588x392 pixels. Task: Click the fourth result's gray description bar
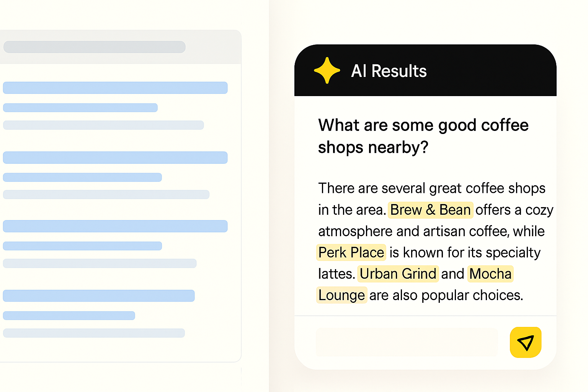pyautogui.click(x=94, y=333)
